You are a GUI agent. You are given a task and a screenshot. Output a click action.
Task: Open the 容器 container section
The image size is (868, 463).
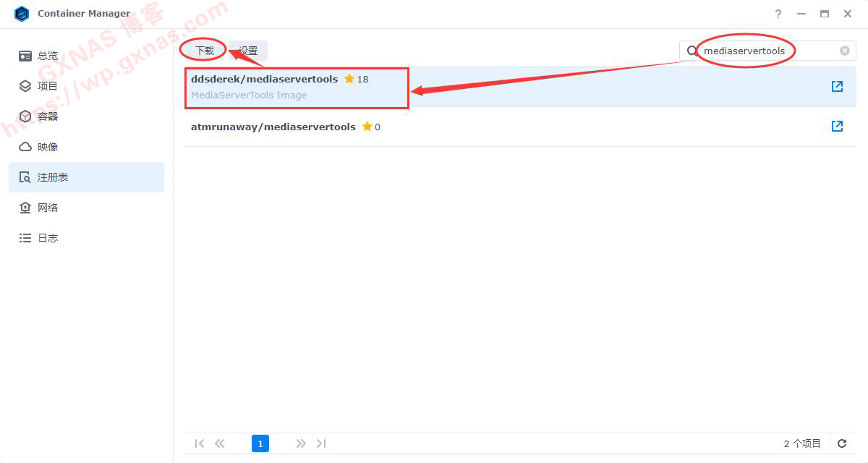click(48, 116)
